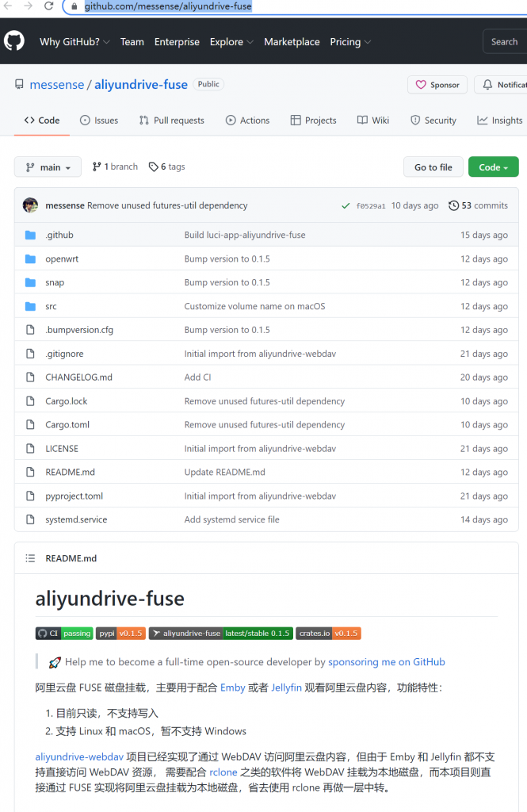
Task: Click the GitHub Search input field
Action: pyautogui.click(x=505, y=42)
